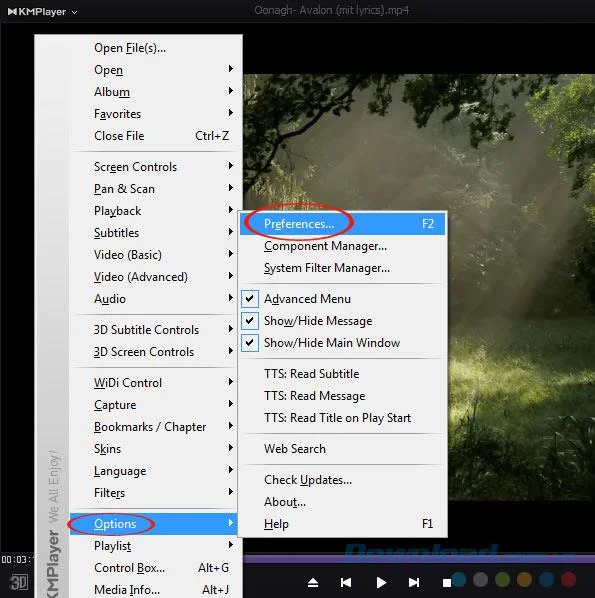Toggle the 3D mode icon

click(x=19, y=582)
